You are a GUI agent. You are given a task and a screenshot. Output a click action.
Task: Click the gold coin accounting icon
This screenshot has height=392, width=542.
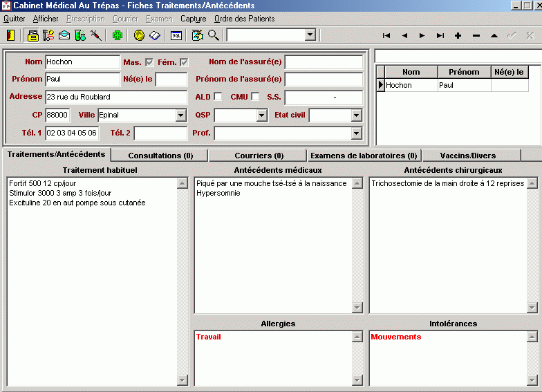pos(140,35)
